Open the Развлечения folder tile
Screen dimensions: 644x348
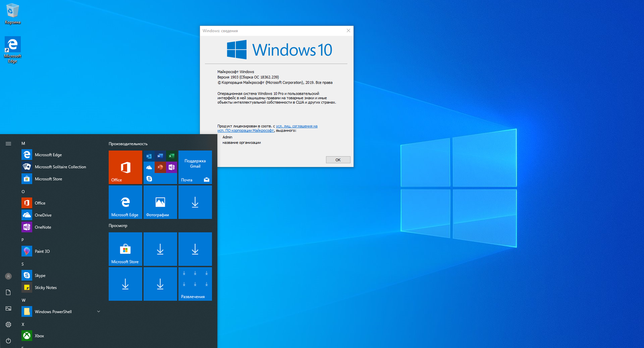pyautogui.click(x=195, y=284)
